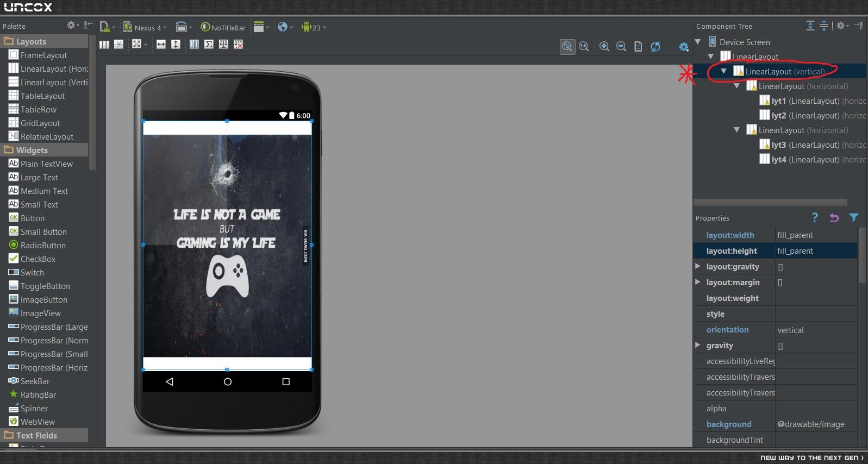Toggle layout height fill vertically icon
The image size is (868, 464).
click(176, 45)
